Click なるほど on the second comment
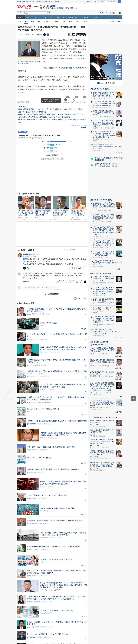 pos(70,282)
